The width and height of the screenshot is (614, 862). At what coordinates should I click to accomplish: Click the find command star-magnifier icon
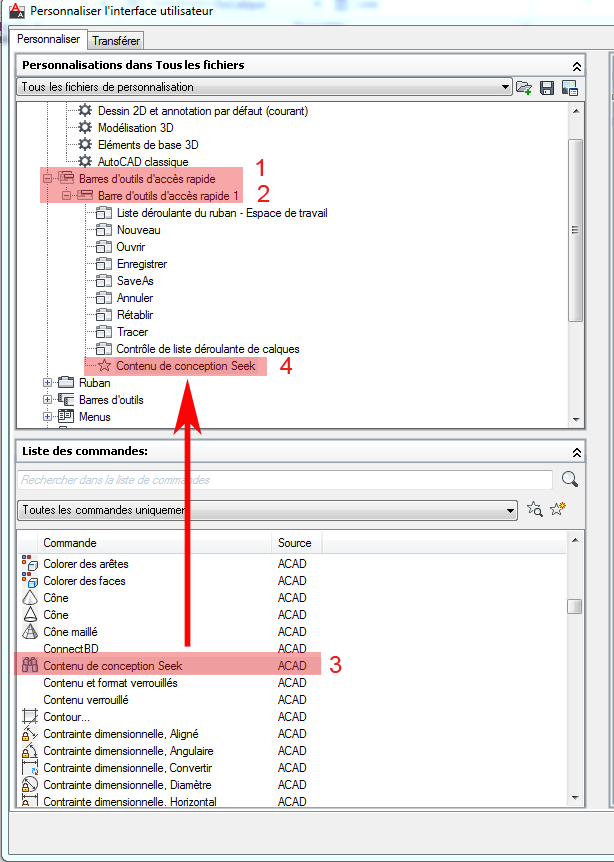pyautogui.click(x=535, y=510)
